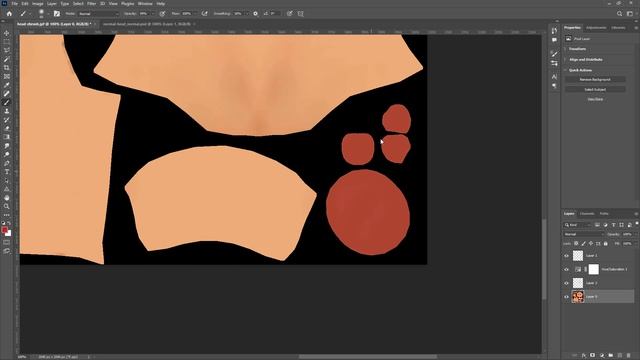The image size is (640, 360).
Task: Open the File menu
Action: (x=14, y=4)
